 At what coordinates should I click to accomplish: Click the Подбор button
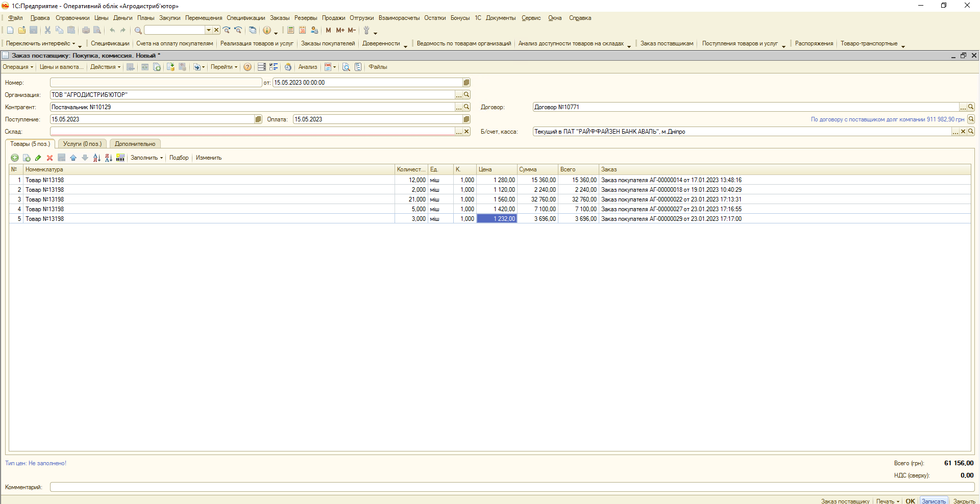tap(179, 158)
